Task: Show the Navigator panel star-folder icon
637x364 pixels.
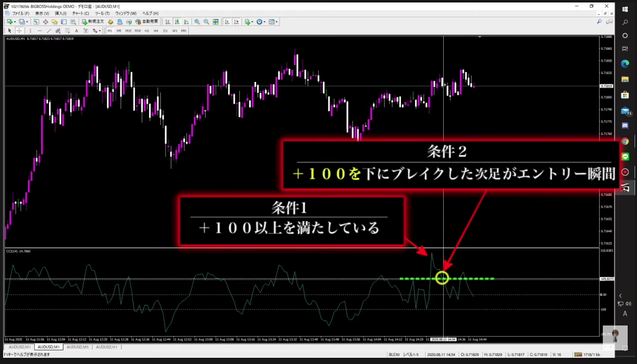Action: click(55, 22)
